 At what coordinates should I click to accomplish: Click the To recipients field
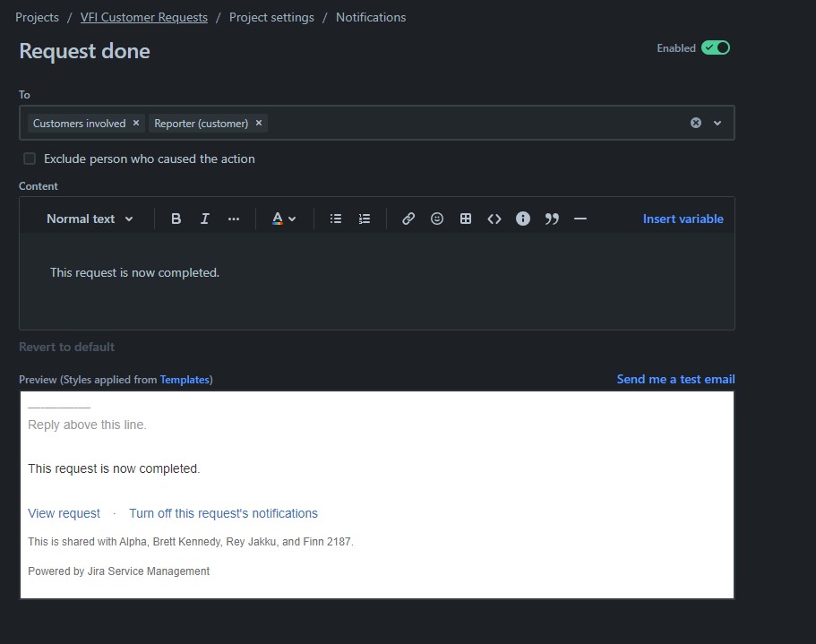tap(377, 123)
